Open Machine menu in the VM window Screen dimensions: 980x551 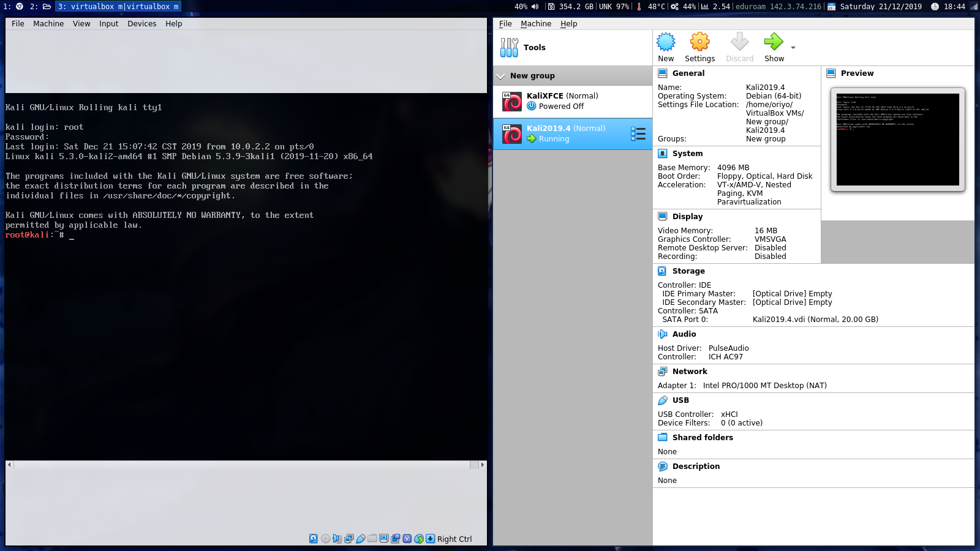(x=48, y=24)
